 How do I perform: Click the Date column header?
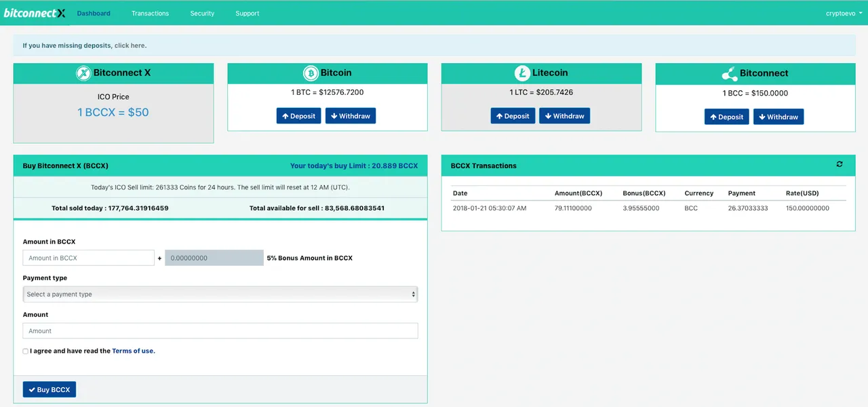tap(460, 193)
